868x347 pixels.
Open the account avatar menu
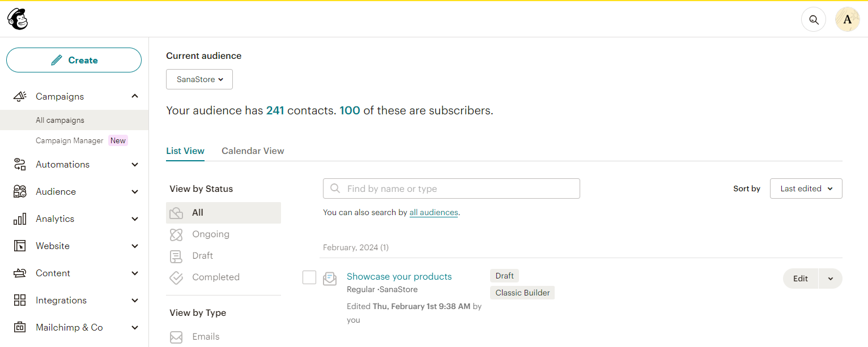(848, 20)
